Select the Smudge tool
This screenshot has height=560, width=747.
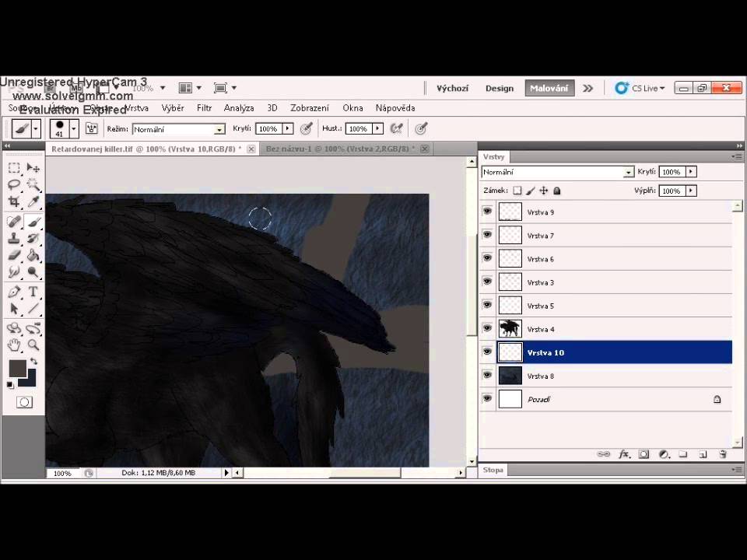[x=14, y=272]
